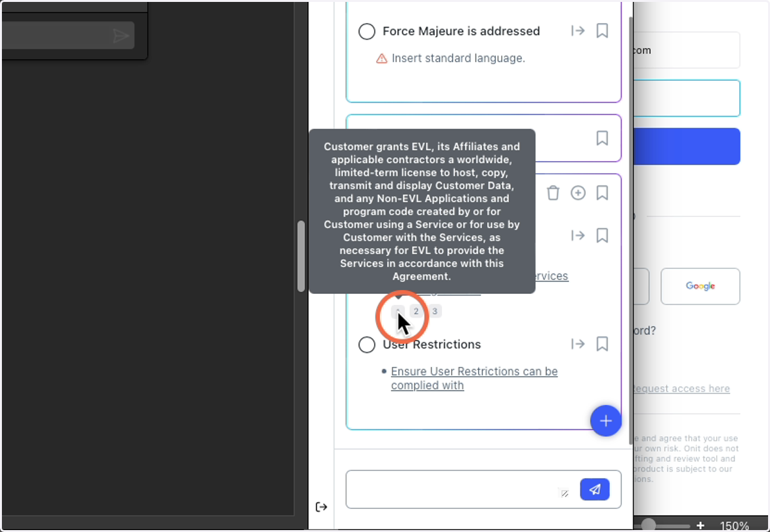Focus highlighted field in background login page
The width and height of the screenshot is (770, 532).
pyautogui.click(x=687, y=98)
